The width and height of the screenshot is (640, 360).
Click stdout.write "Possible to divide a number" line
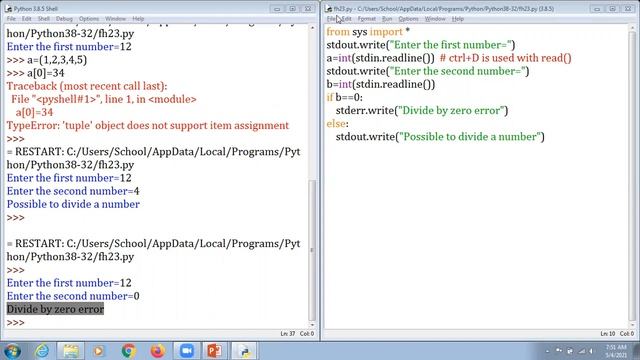pyautogui.click(x=440, y=137)
